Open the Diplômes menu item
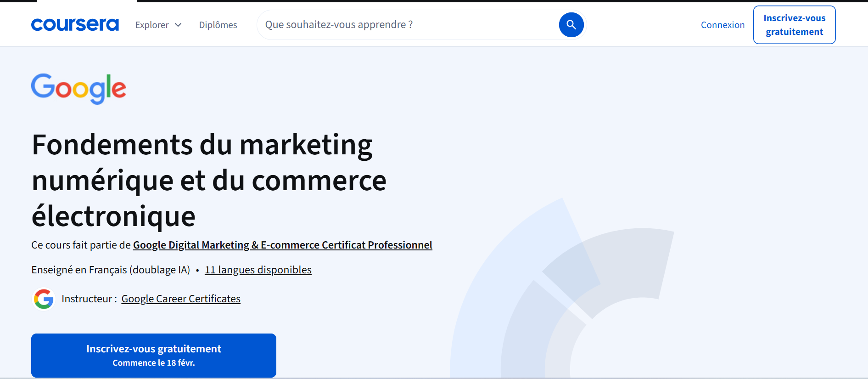This screenshot has width=868, height=379. 218,25
